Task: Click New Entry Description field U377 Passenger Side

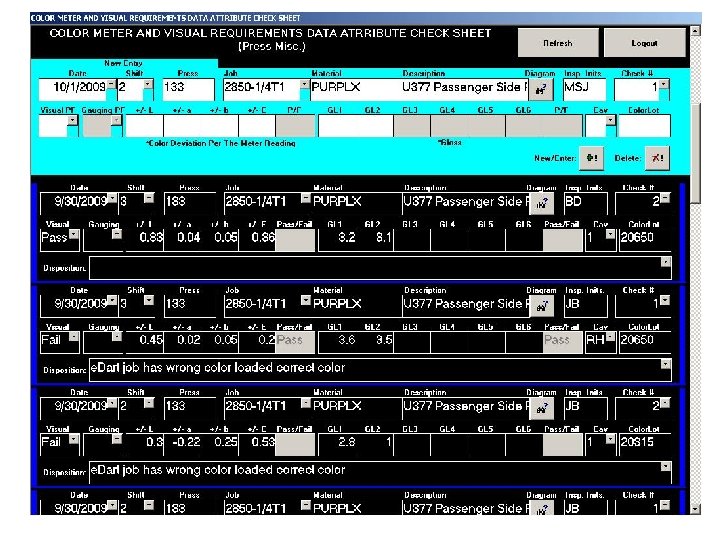Action: 465,90
